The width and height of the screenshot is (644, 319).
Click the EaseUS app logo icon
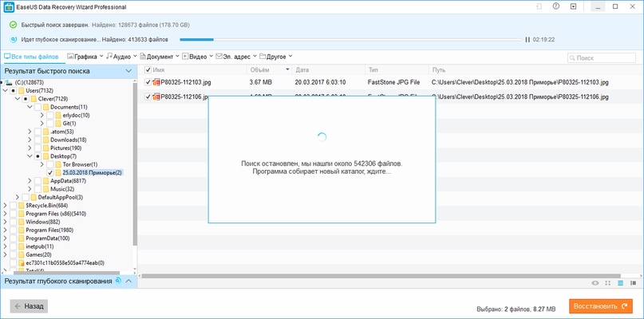click(x=9, y=8)
